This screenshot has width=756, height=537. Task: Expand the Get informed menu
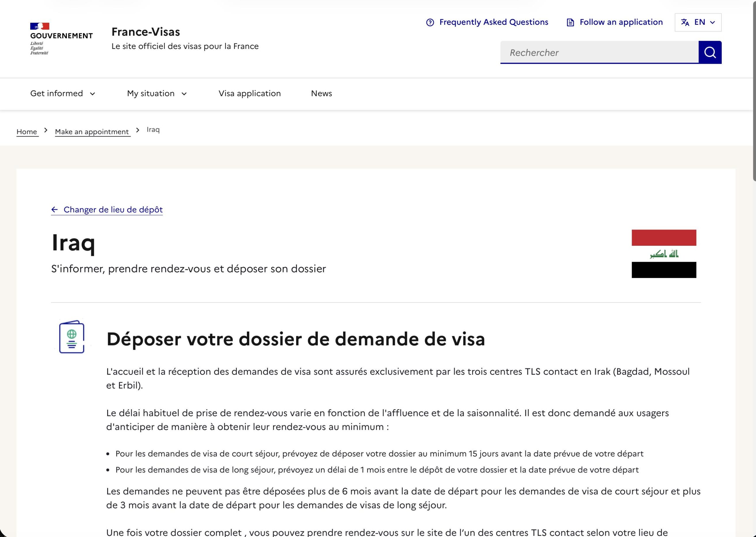coord(63,94)
